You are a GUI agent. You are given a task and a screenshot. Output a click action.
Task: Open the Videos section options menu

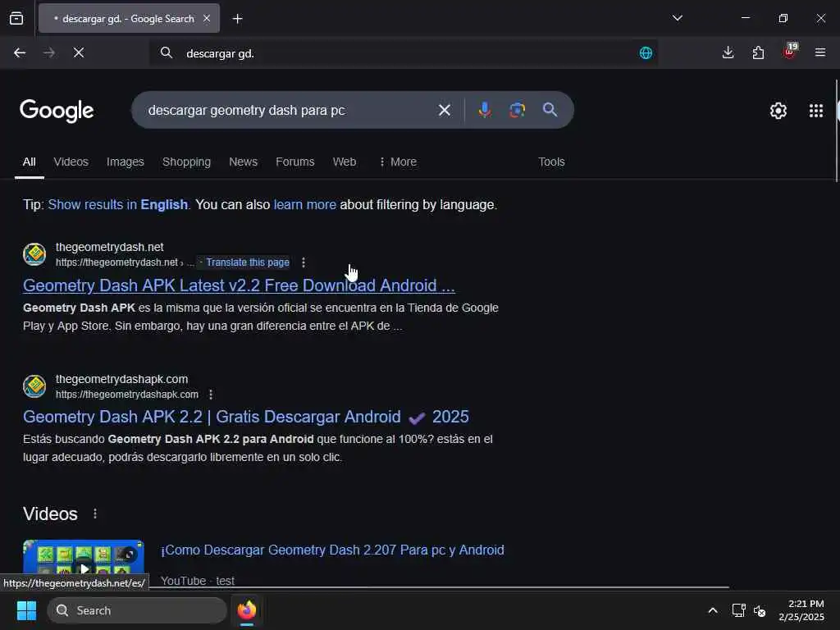(95, 514)
